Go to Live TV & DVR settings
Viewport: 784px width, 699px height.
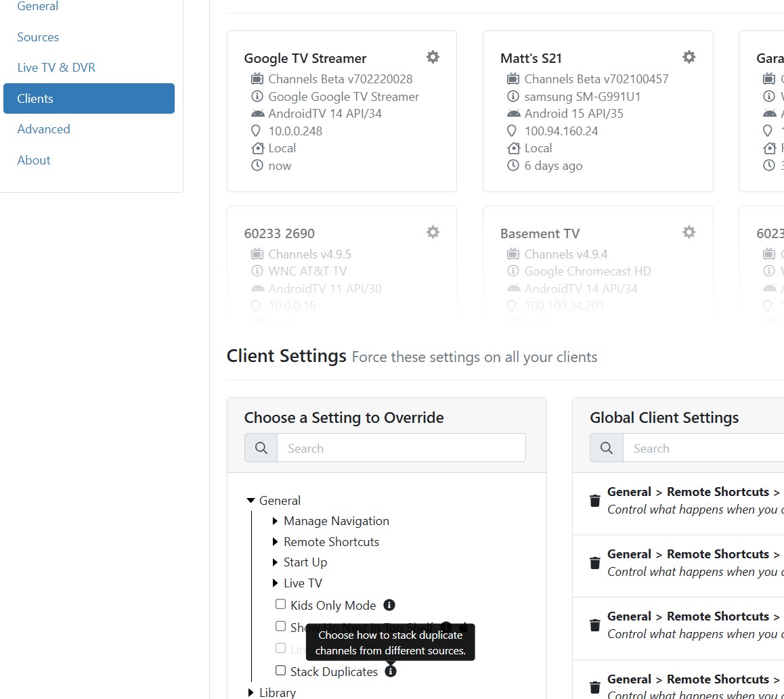click(x=56, y=68)
